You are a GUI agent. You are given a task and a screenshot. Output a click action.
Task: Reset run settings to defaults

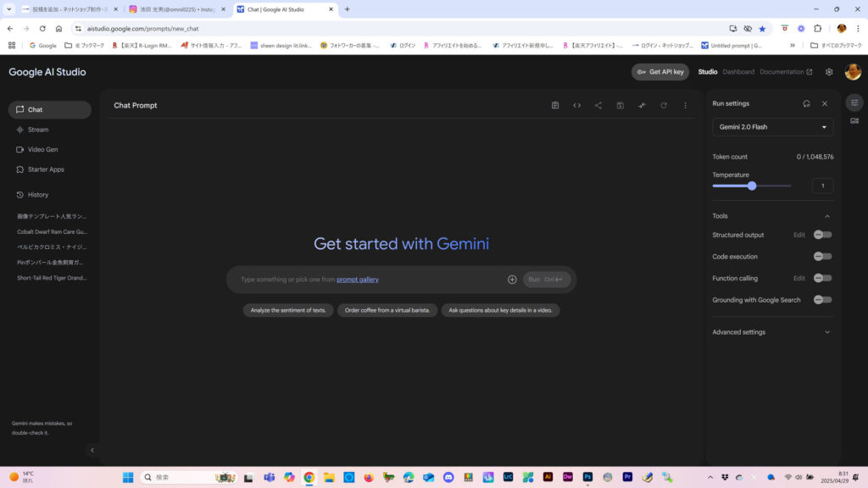pyautogui.click(x=807, y=103)
